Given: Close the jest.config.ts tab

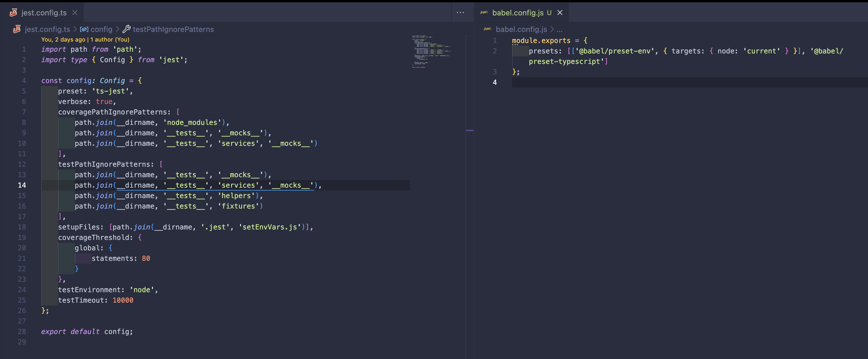Looking at the screenshot, I should point(75,12).
